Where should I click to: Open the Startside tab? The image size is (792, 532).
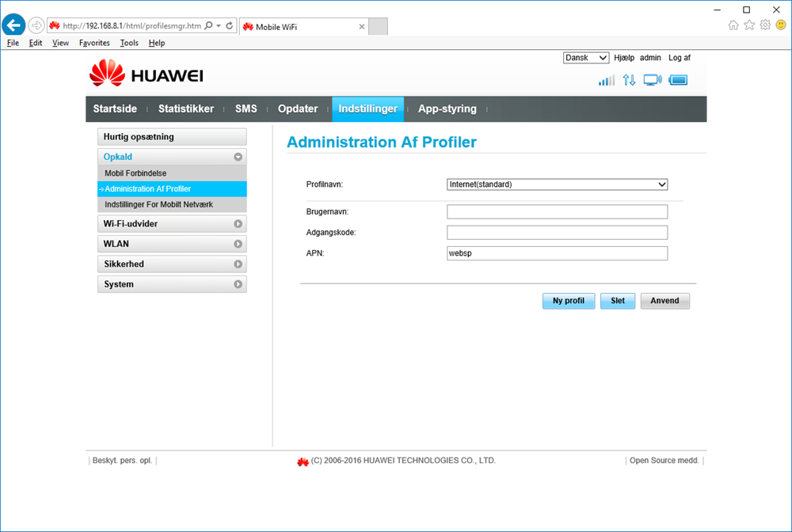(115, 109)
